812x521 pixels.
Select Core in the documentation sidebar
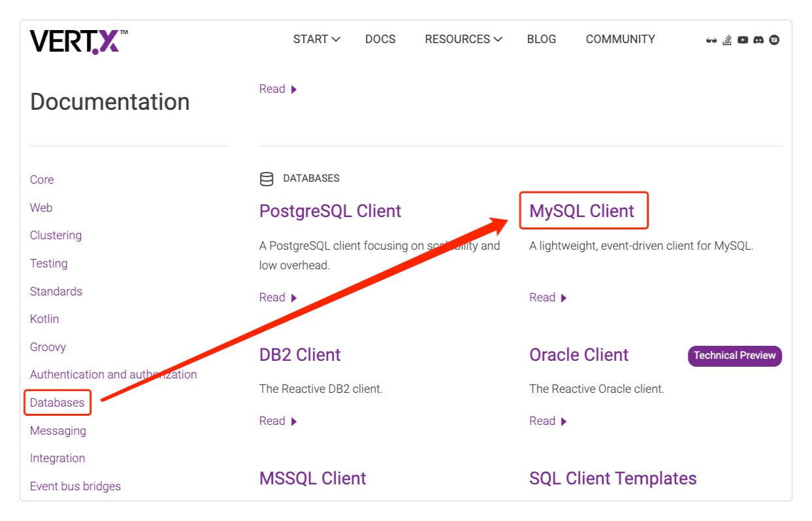pos(42,180)
